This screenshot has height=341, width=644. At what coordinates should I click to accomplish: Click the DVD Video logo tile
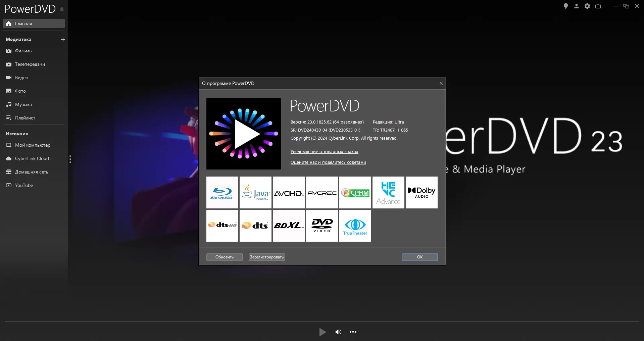point(322,226)
